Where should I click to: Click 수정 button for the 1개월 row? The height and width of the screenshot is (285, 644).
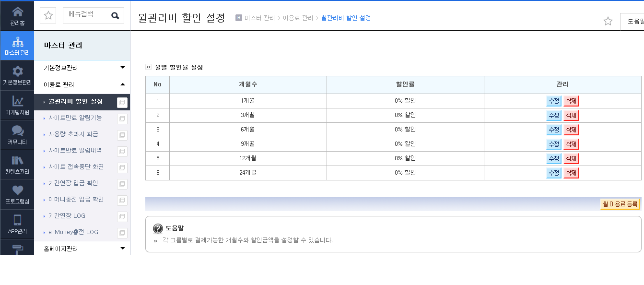(554, 101)
